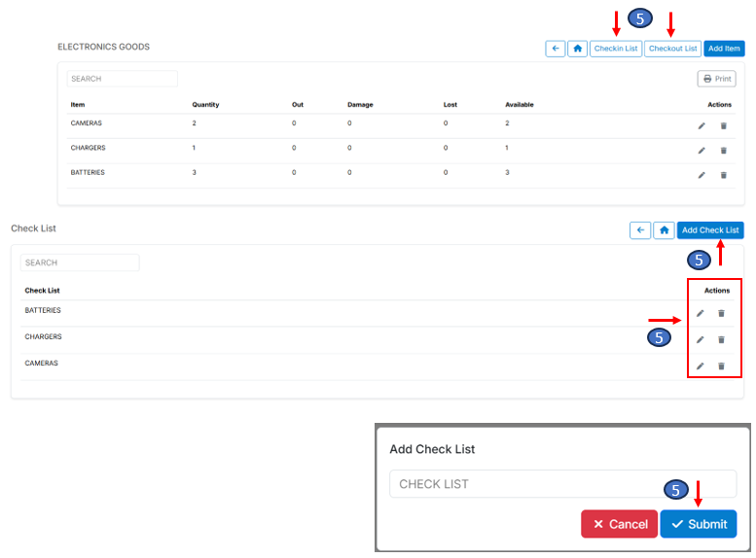Click home icon in Check List header

click(x=664, y=230)
